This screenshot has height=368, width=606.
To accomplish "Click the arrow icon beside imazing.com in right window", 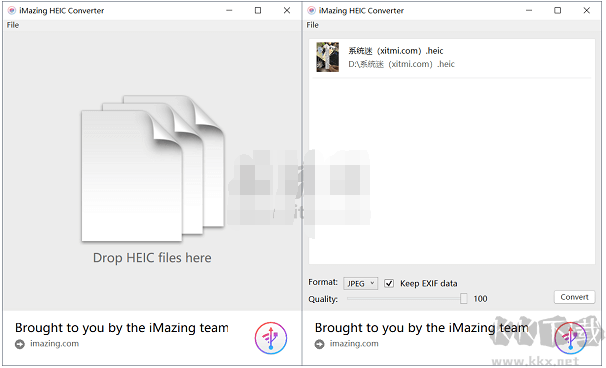I will point(319,344).
